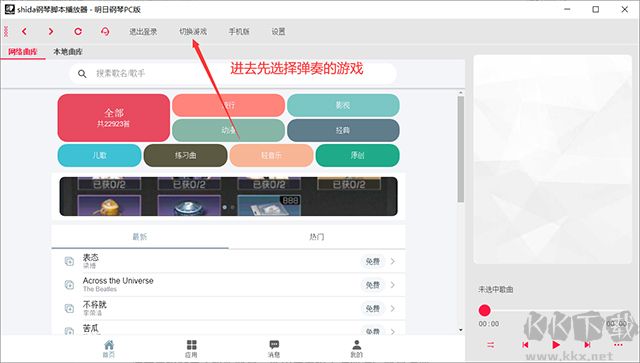Expand the Across the Universe row chevron
The width and height of the screenshot is (640, 363).
393,285
